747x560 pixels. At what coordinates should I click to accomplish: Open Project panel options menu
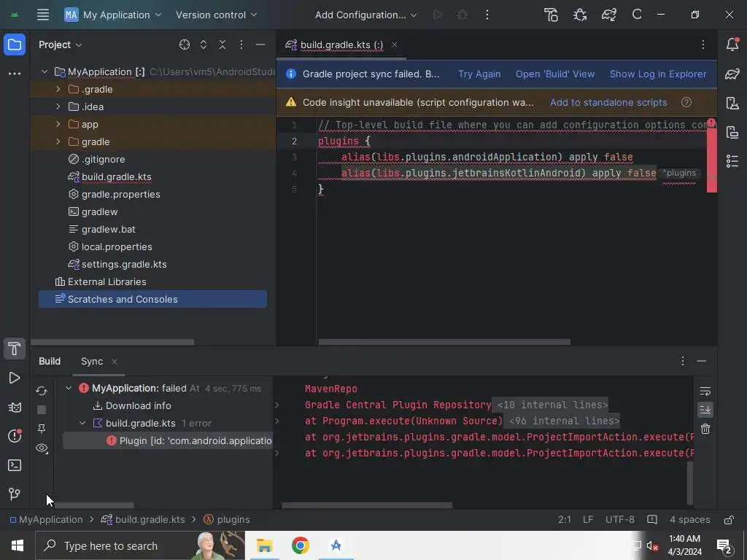coord(241,44)
